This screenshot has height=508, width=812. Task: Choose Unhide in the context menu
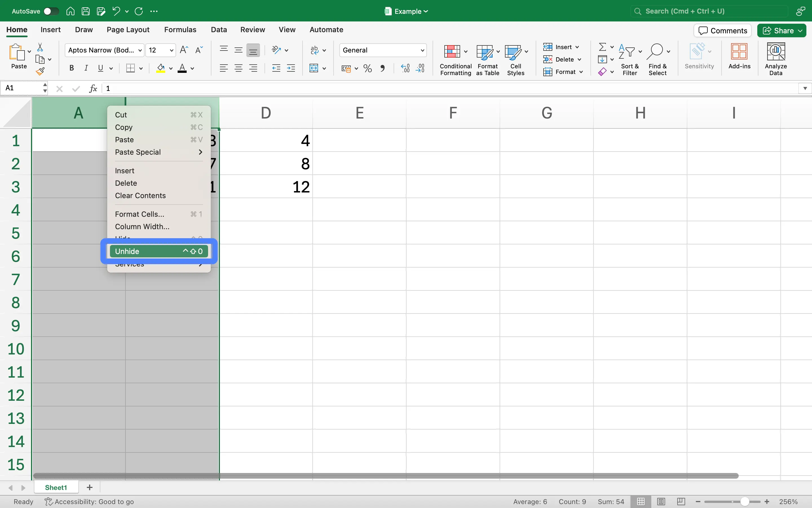pos(159,251)
